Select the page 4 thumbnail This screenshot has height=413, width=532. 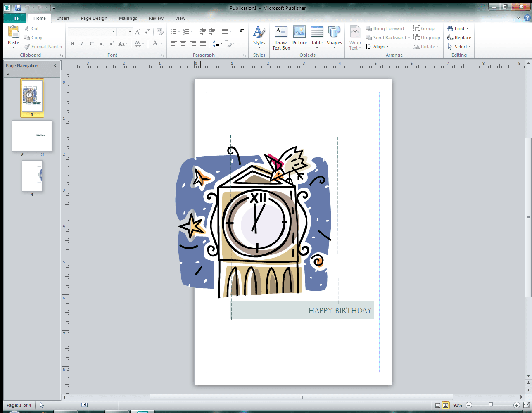point(32,176)
